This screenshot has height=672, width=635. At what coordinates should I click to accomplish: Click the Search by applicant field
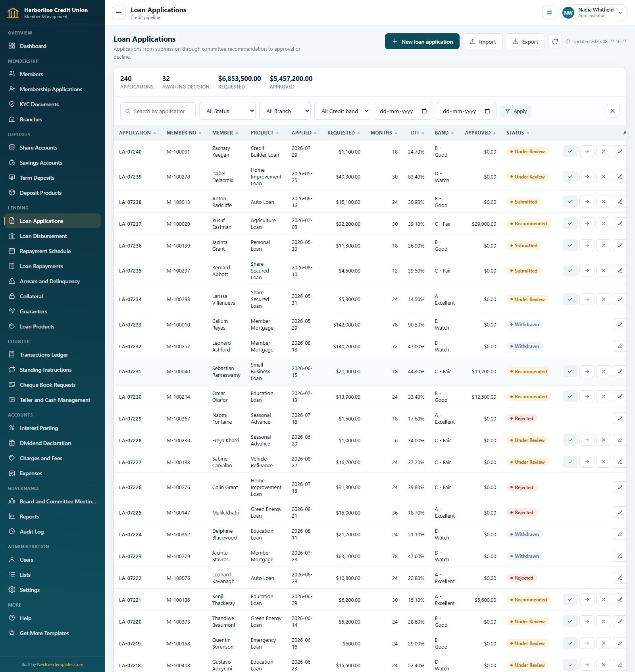(x=158, y=111)
